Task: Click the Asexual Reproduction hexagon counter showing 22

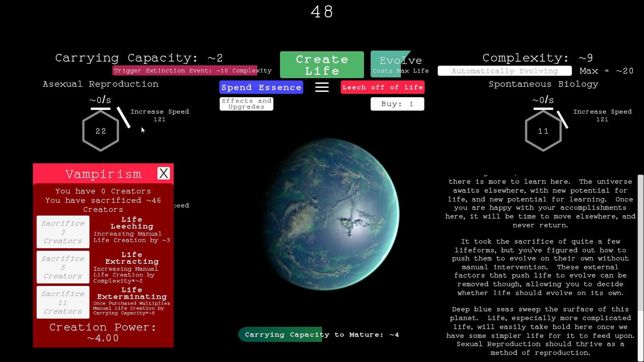Action: tap(100, 131)
